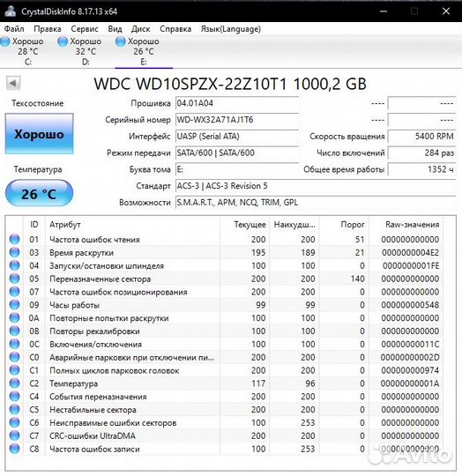
Task: Click the blue status orb for disk D:
Action: 63,41
